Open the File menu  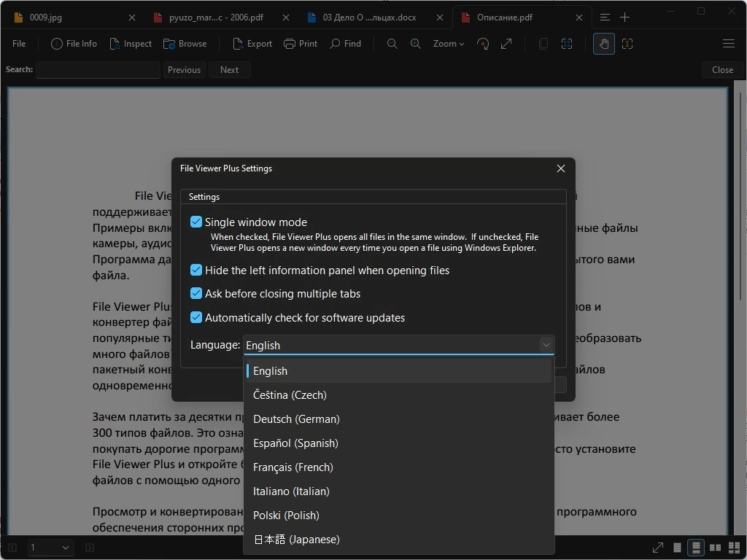coord(19,44)
